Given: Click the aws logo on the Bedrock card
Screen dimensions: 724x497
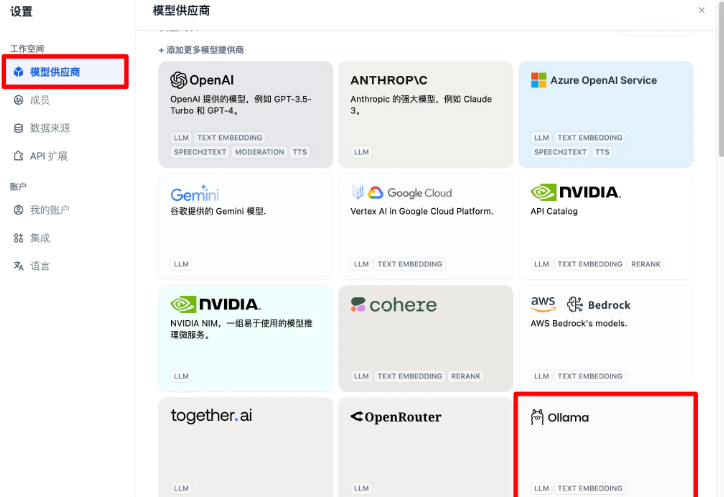Looking at the screenshot, I should click(543, 304).
